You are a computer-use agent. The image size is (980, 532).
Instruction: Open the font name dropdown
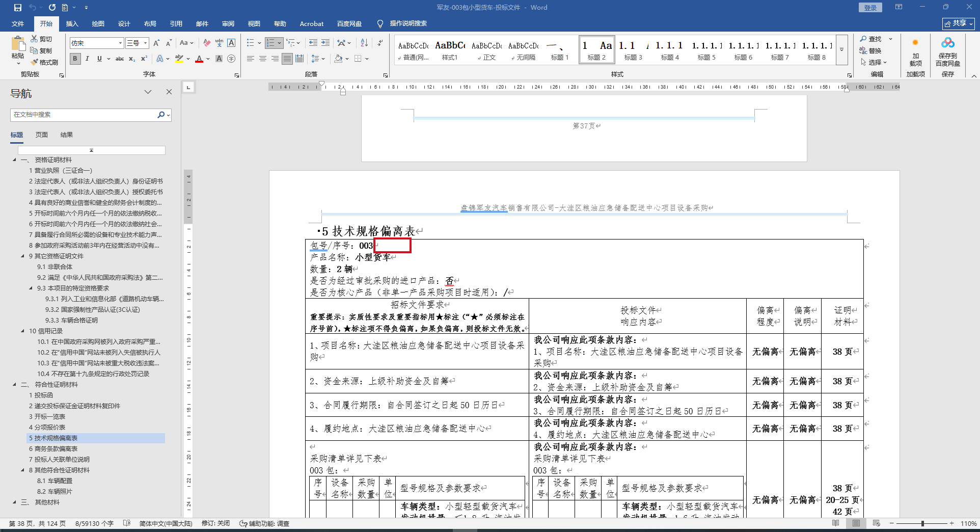coord(120,43)
